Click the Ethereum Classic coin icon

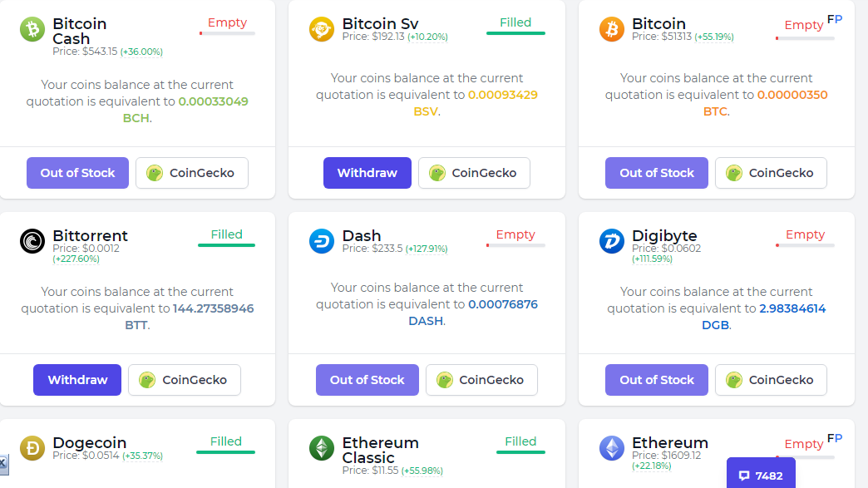(x=321, y=448)
